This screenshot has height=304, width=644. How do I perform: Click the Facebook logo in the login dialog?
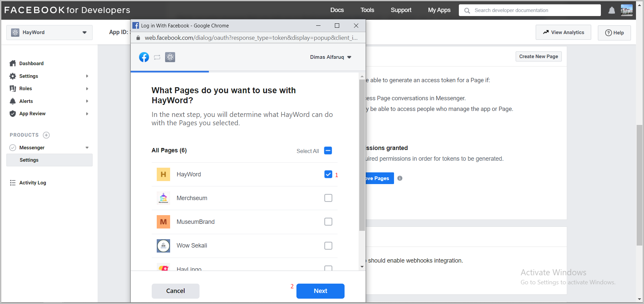point(144,57)
